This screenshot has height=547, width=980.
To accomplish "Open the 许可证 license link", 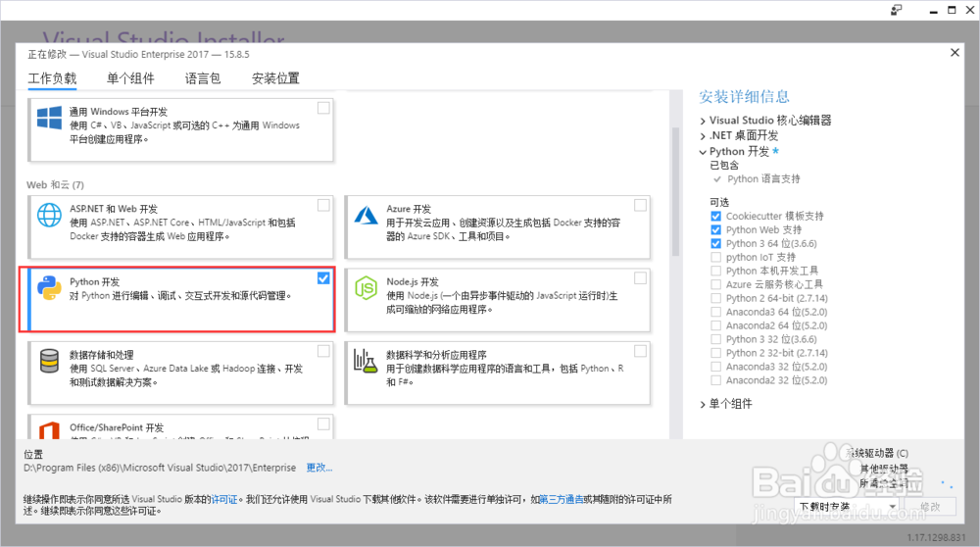I will click(x=224, y=500).
